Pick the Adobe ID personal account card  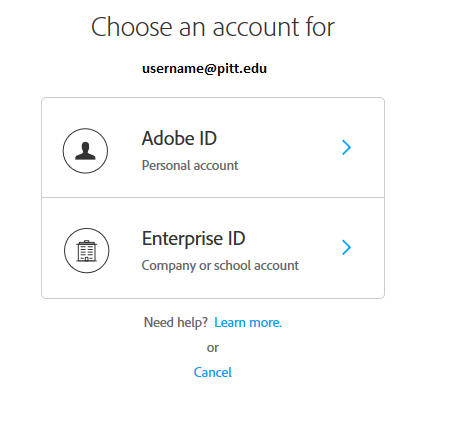tap(213, 147)
